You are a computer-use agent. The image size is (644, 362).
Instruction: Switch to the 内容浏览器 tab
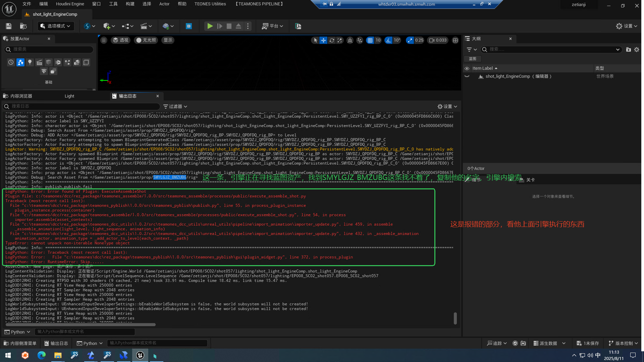pos(21,96)
